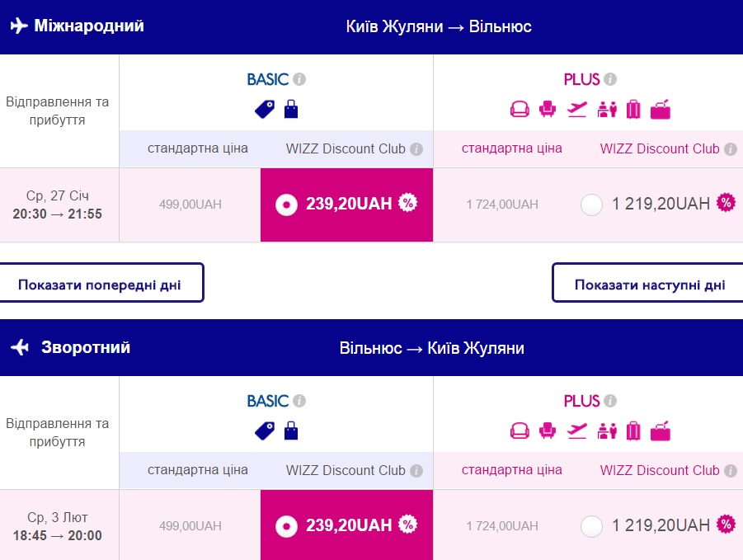This screenshot has width=743, height=560.
Task: Click the info icon next to return PLUS
Action: pos(610,402)
